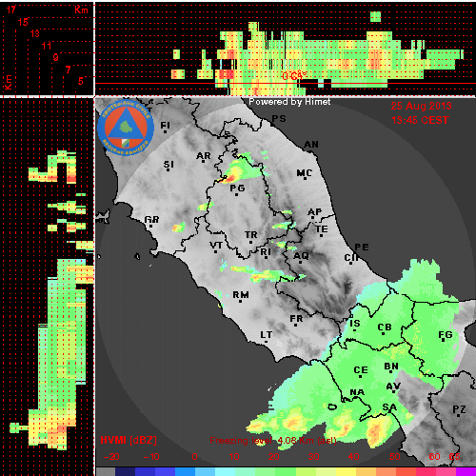Screen dimensions: 476x476
Task: Click the TR city label
Action: [x=250, y=235]
